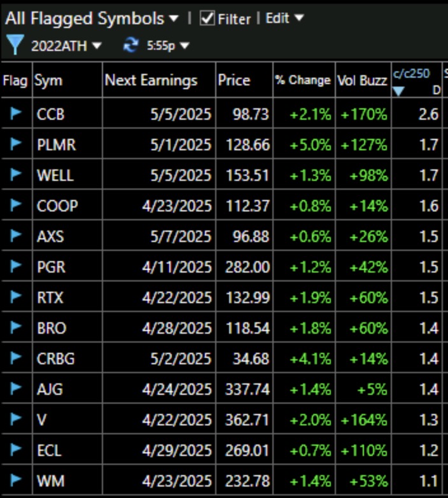Open the 5:55p refresh interval dropdown
This screenshot has width=448, height=498.
pyautogui.click(x=168, y=46)
